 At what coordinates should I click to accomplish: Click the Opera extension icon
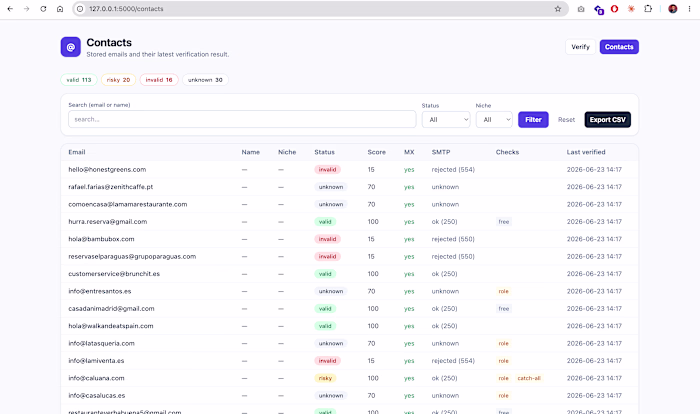(614, 9)
